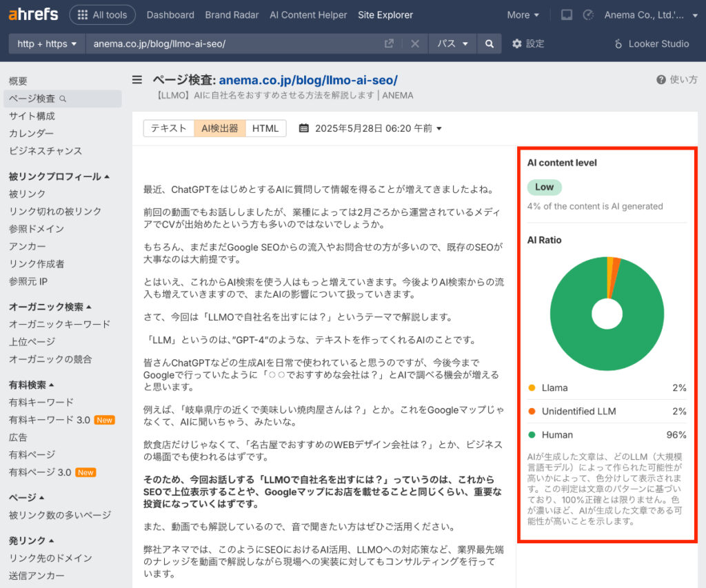Open URL in new tab icon
This screenshot has width=706, height=588.
point(389,43)
